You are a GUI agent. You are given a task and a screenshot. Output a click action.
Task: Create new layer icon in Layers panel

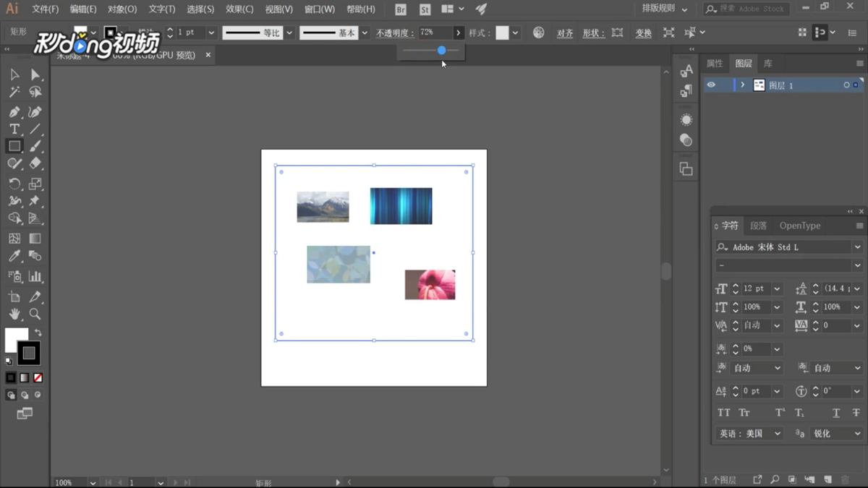[827, 479]
